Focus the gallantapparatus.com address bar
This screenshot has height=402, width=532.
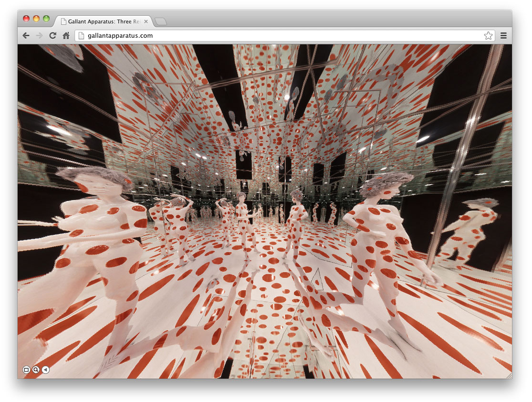(x=285, y=36)
